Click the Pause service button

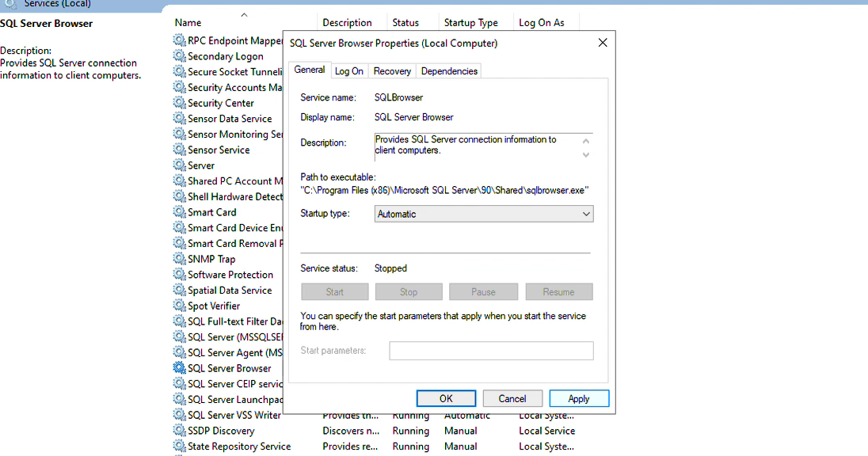tap(483, 291)
